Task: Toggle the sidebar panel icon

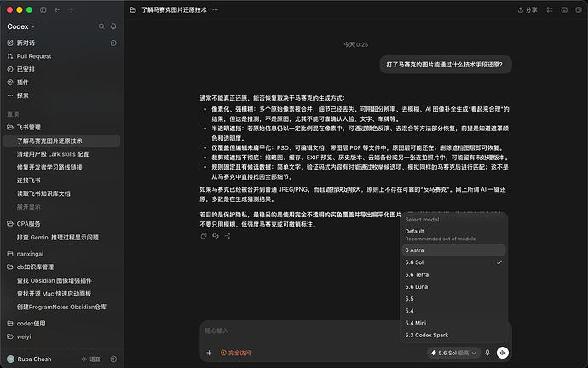Action: coord(43,9)
